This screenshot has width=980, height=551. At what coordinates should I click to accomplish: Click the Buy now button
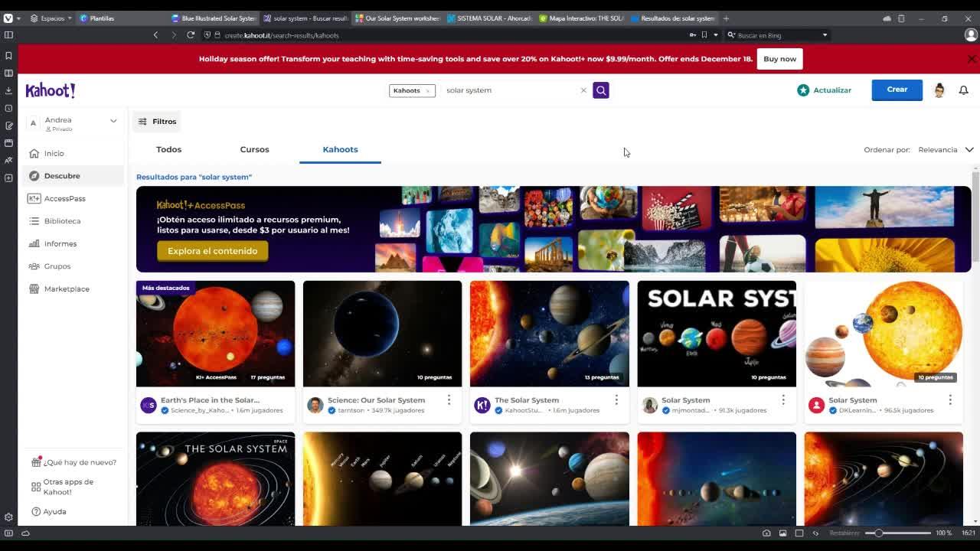[779, 59]
